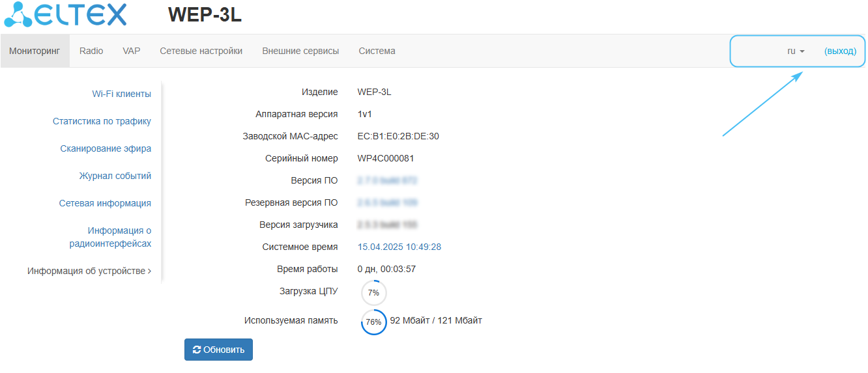Click the Серийный номер label
The height and width of the screenshot is (373, 868).
(302, 158)
